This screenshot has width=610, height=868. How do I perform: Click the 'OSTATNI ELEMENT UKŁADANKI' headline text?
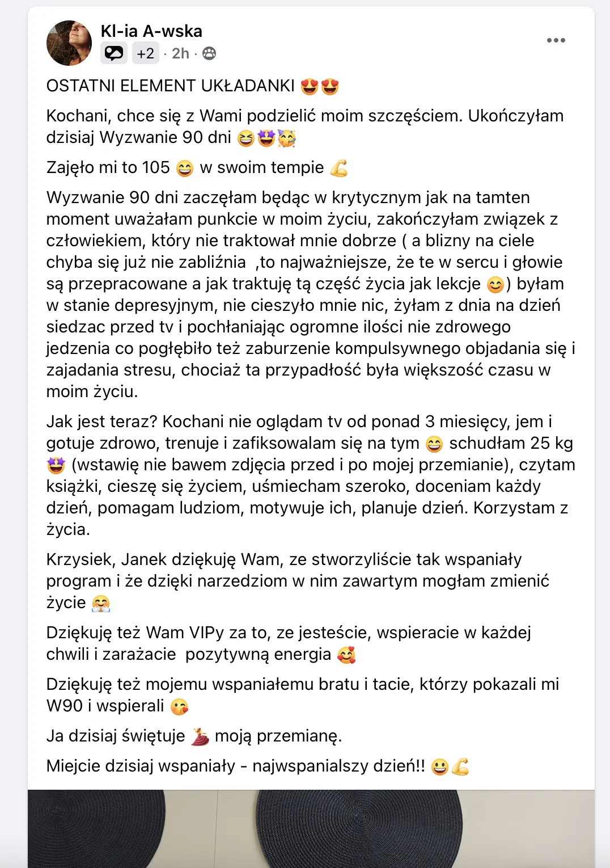[170, 86]
